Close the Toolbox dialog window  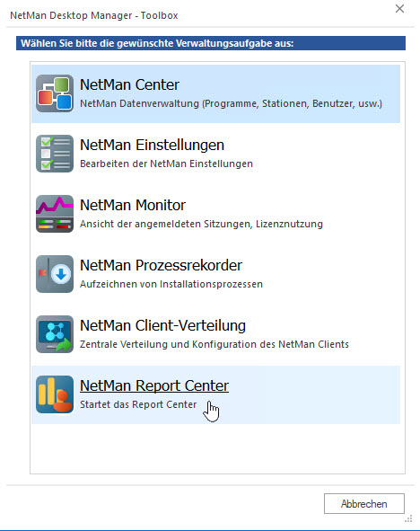tap(399, 9)
